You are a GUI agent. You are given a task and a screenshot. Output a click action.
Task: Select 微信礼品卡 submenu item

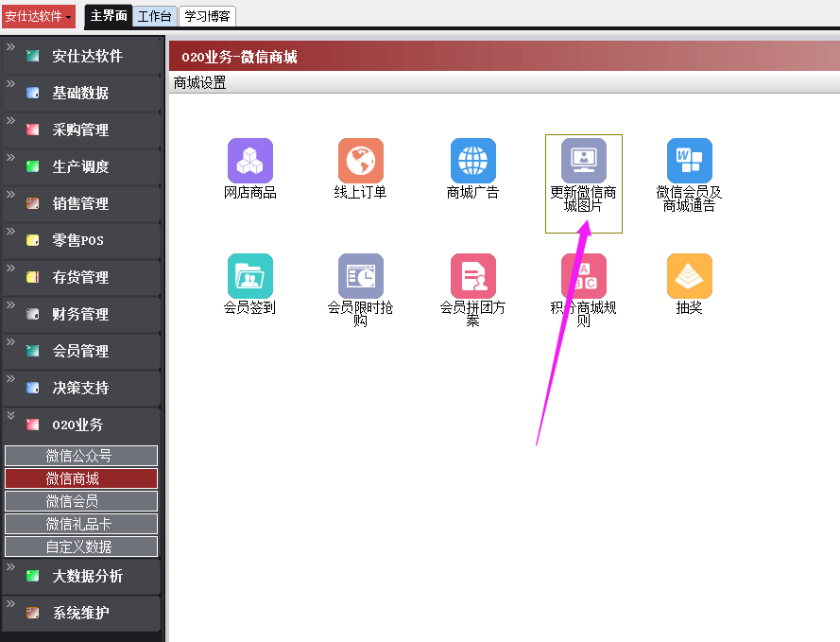[81, 524]
